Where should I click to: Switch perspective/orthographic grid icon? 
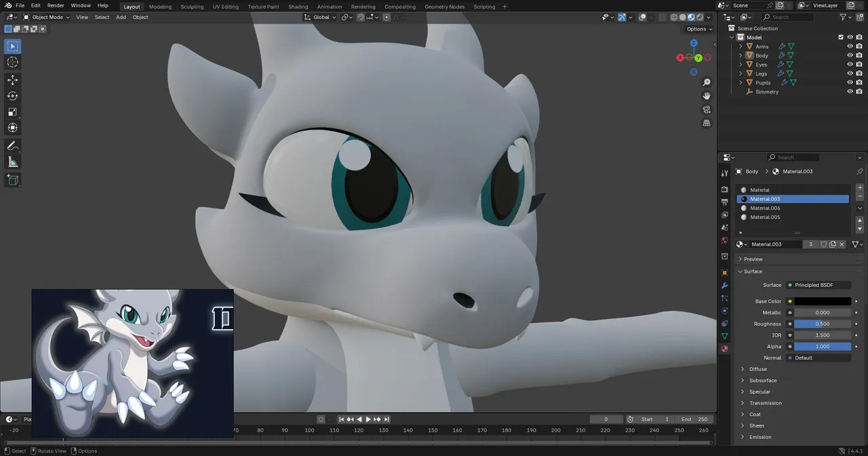[707, 123]
